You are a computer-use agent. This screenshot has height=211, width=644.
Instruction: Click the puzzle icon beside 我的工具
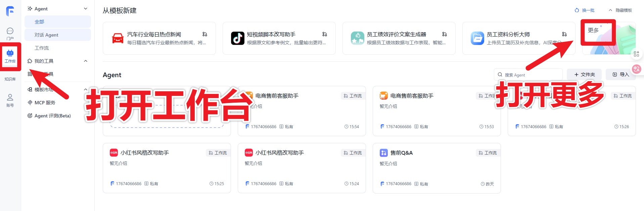click(x=30, y=61)
